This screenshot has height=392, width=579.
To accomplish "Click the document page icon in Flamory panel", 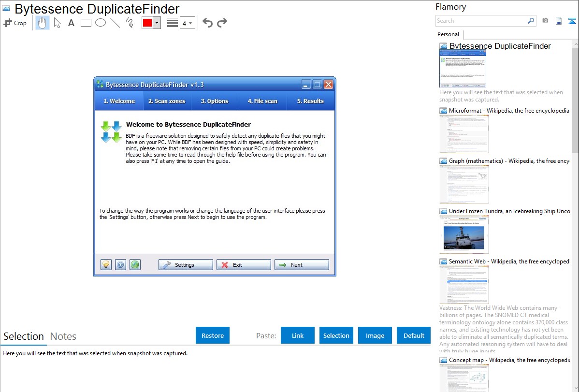I will 559,21.
